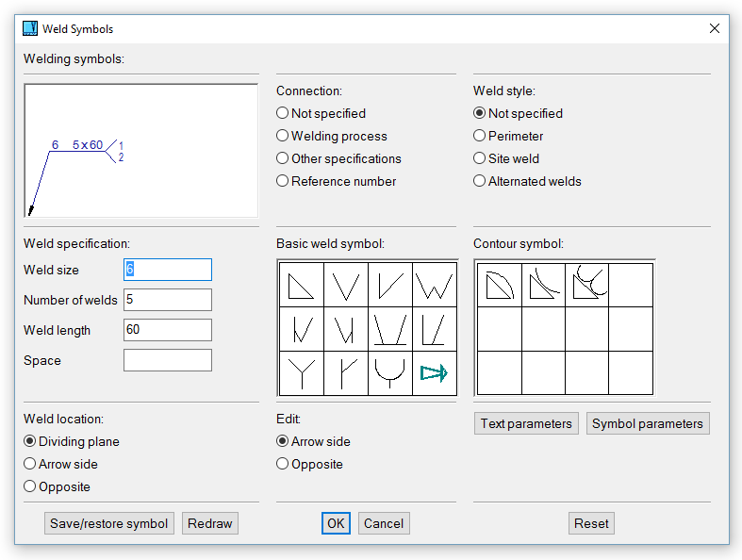Choose the concave contour symbol
This screenshot has width=742, height=560.
tap(543, 284)
